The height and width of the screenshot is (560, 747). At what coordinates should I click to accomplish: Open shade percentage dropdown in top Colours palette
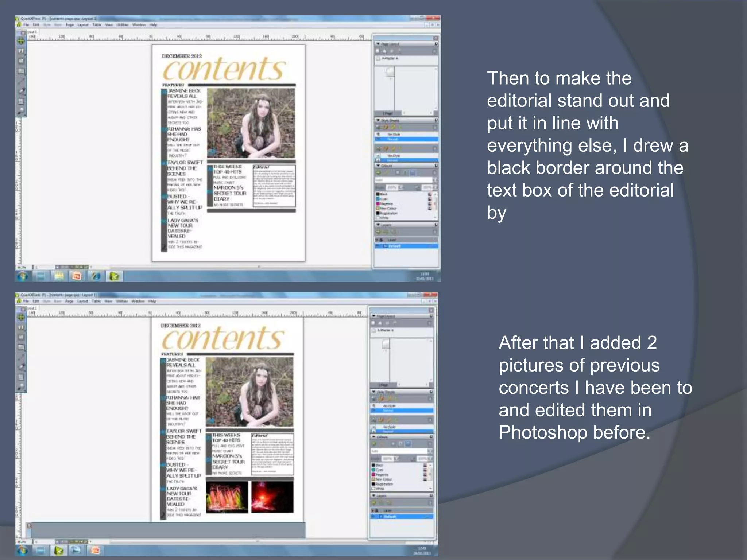coord(401,187)
